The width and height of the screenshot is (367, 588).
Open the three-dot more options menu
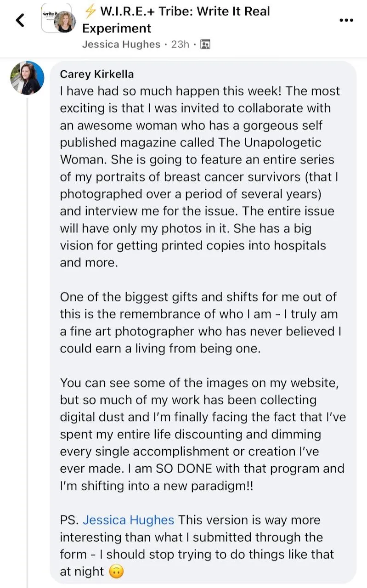pyautogui.click(x=346, y=20)
